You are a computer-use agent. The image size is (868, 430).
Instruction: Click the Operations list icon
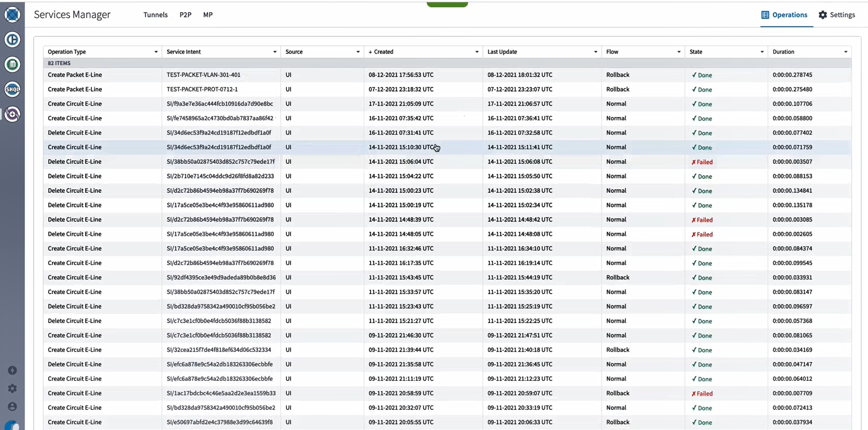coord(765,15)
